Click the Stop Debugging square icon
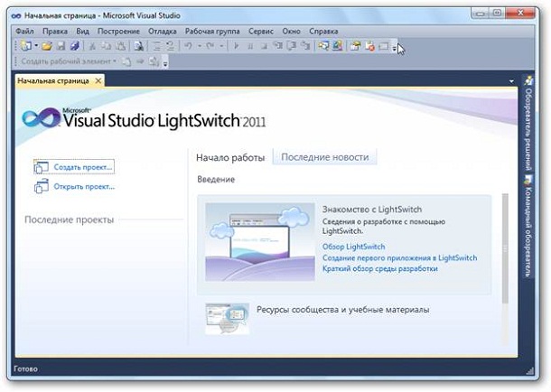 click(264, 46)
